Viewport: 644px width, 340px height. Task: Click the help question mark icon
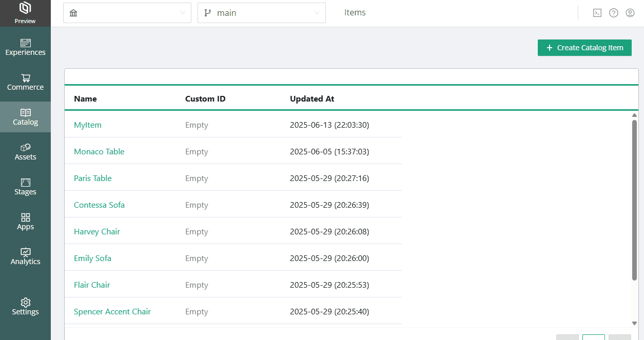(613, 13)
